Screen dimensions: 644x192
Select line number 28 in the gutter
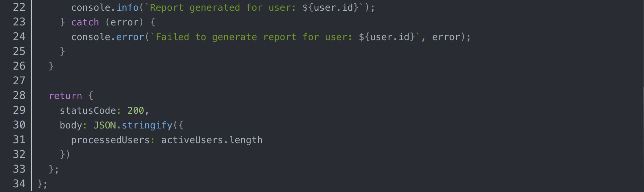[19, 96]
